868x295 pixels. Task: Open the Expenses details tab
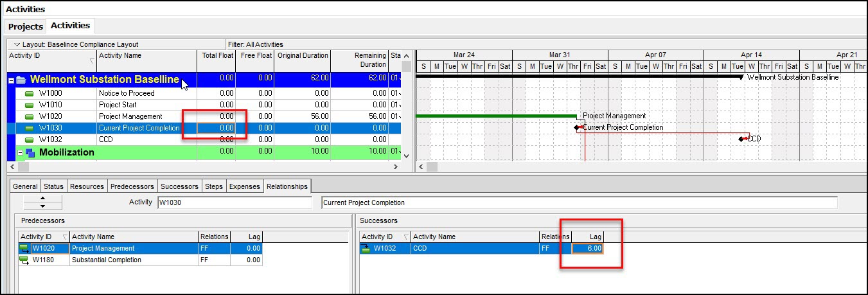click(x=245, y=186)
